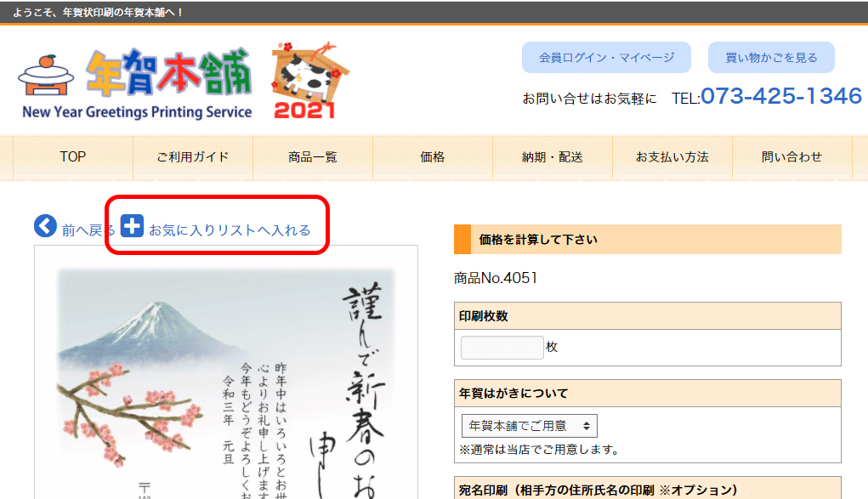Open 年賀本舗でご用意 dropdown
The image size is (868, 499).
click(529, 426)
